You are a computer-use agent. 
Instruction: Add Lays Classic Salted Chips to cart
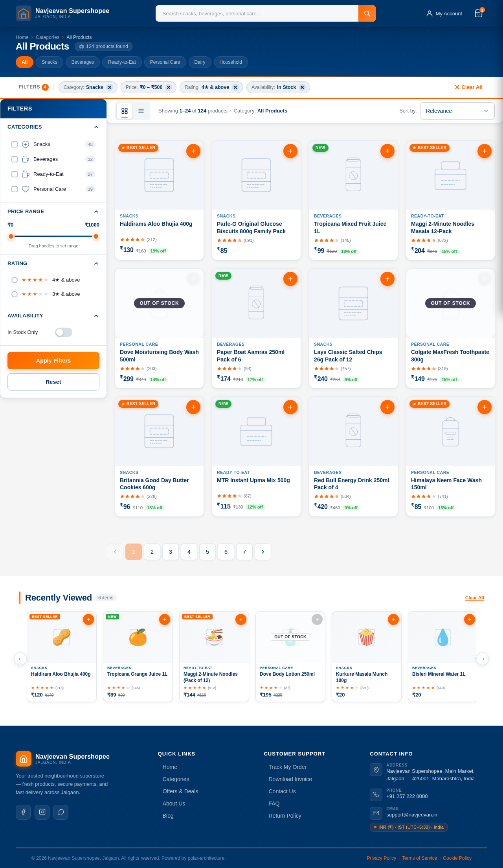pos(387,279)
